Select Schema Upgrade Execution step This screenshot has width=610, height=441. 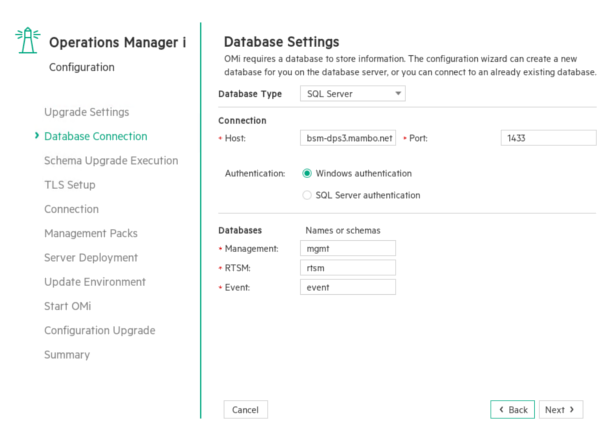(x=111, y=161)
